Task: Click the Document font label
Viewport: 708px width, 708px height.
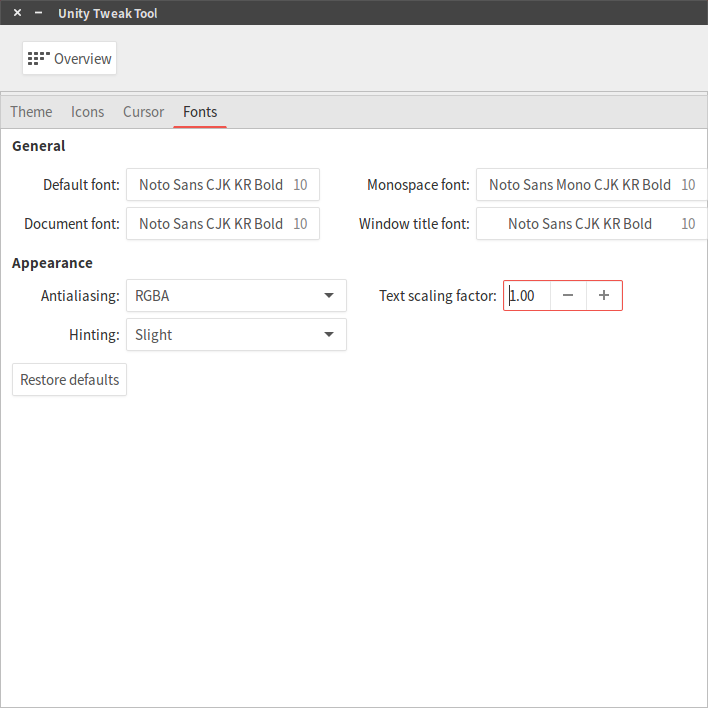Action: (x=72, y=224)
